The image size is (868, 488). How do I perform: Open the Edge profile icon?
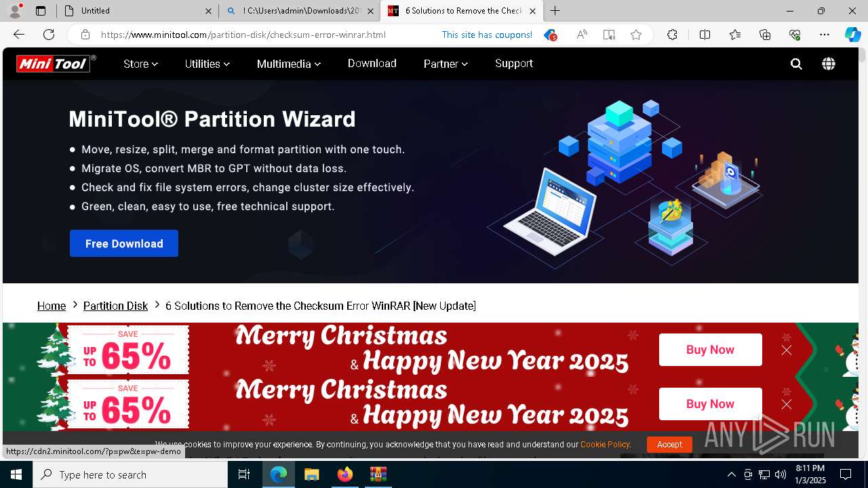[15, 11]
